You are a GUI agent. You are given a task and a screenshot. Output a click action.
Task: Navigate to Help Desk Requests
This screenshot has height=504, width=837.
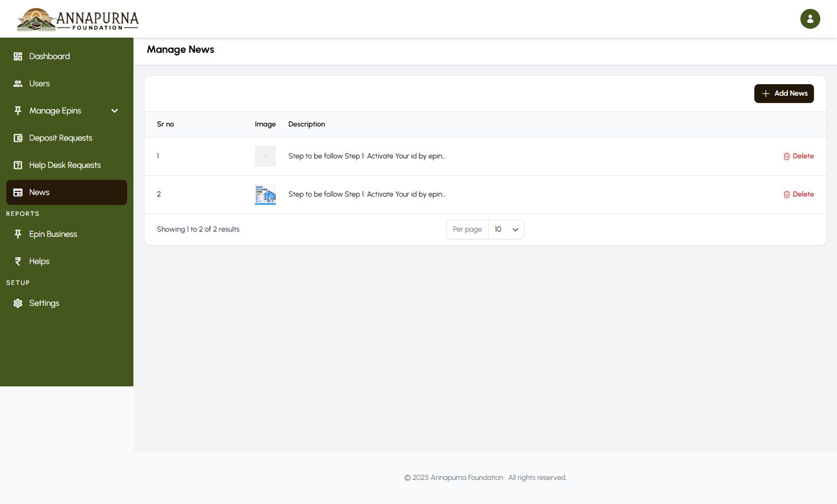(x=66, y=165)
